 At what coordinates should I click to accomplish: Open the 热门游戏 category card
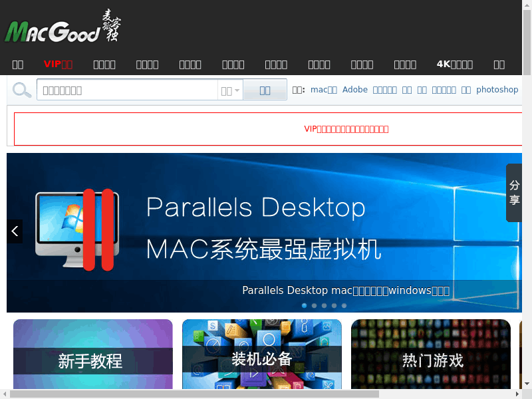[x=431, y=354]
